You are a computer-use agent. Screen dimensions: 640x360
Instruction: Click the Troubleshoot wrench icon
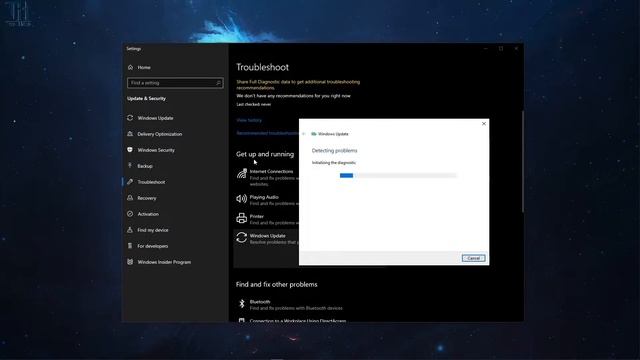click(130, 182)
